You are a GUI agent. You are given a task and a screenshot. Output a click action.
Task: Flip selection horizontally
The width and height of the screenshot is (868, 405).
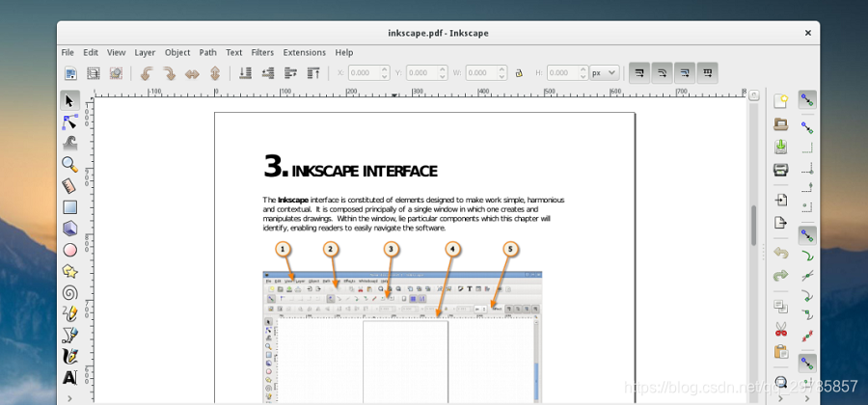point(192,73)
